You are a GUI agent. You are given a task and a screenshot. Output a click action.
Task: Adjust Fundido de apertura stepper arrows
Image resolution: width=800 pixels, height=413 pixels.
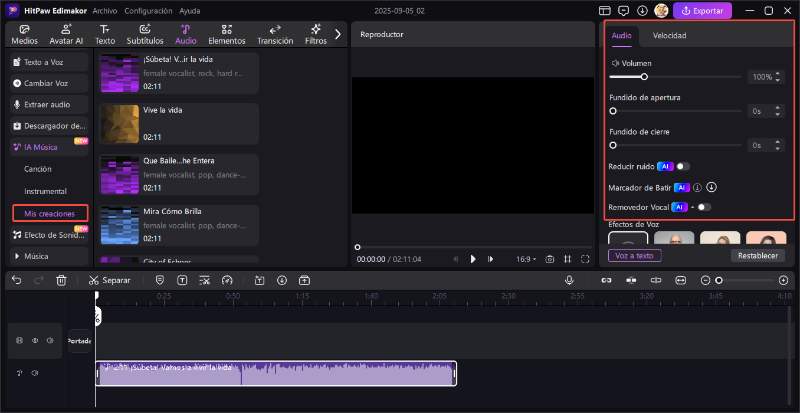[778, 111]
